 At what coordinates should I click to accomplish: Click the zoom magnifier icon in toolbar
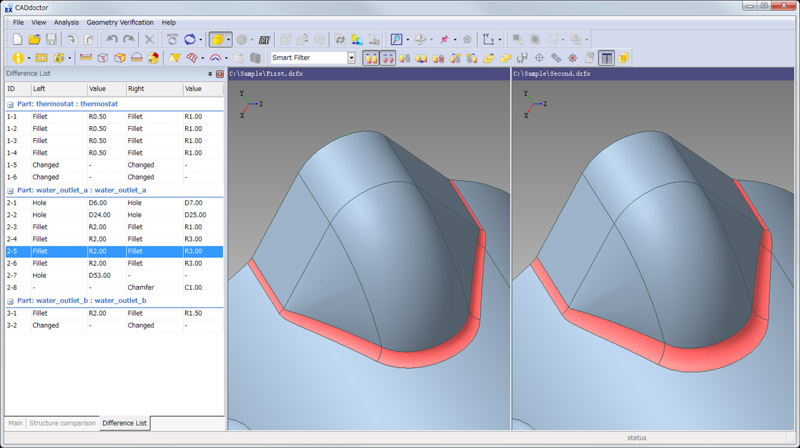(x=396, y=39)
